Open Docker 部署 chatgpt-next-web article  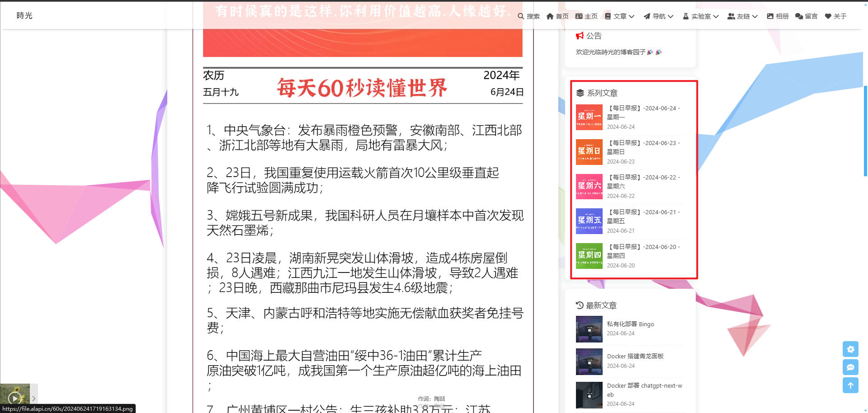pyautogui.click(x=645, y=390)
